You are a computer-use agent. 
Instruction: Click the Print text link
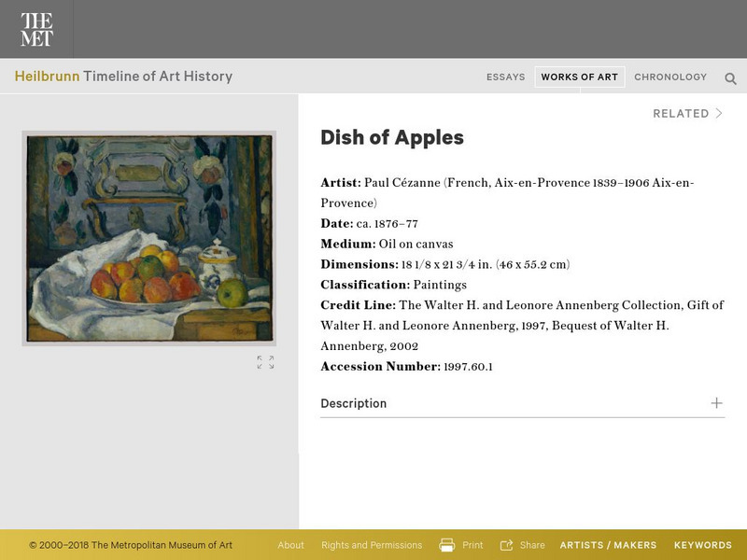coord(472,545)
